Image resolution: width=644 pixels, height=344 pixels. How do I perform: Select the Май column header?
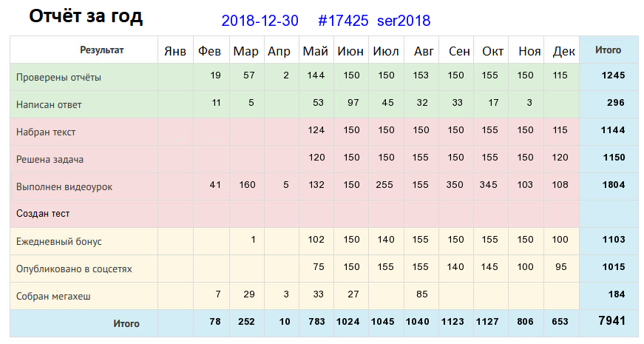[x=315, y=51]
